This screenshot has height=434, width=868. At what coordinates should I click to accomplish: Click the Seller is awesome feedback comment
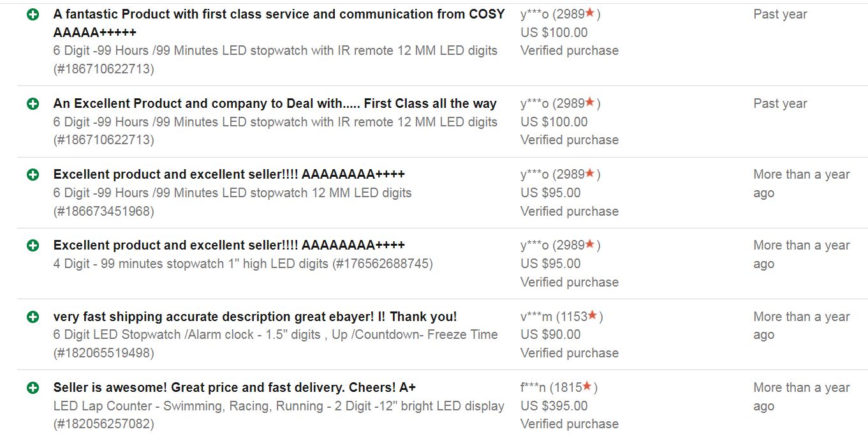pyautogui.click(x=235, y=387)
